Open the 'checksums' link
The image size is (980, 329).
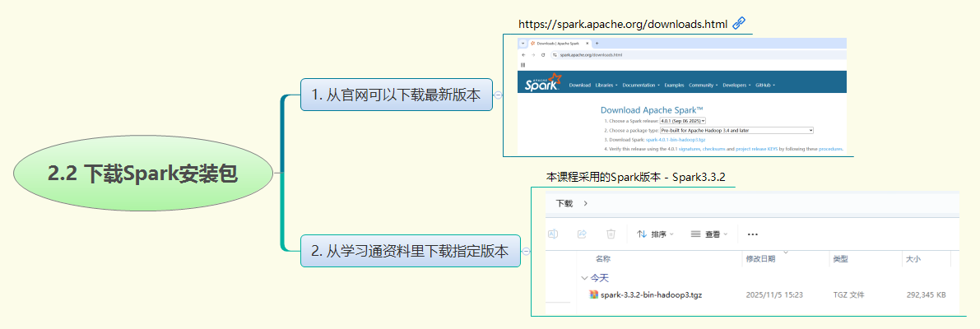713,149
